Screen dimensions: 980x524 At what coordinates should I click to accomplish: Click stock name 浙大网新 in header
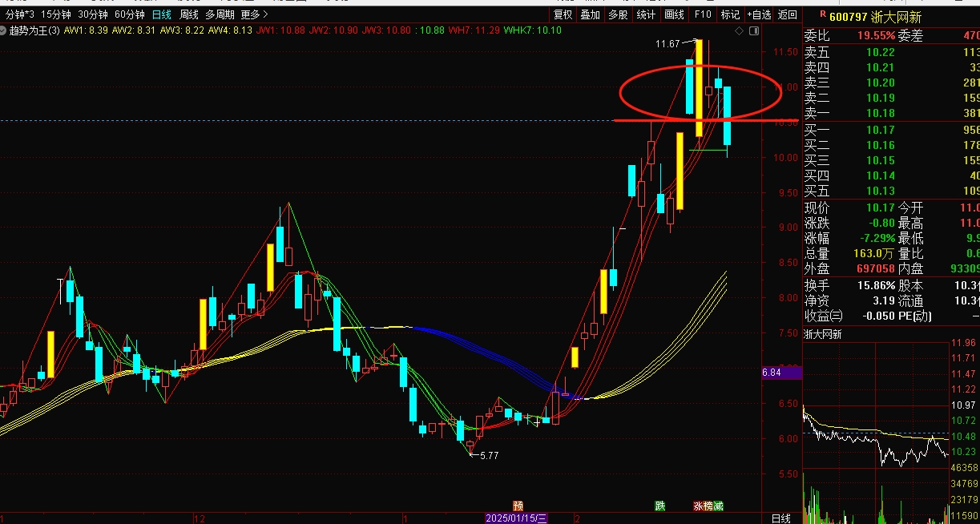(897, 15)
